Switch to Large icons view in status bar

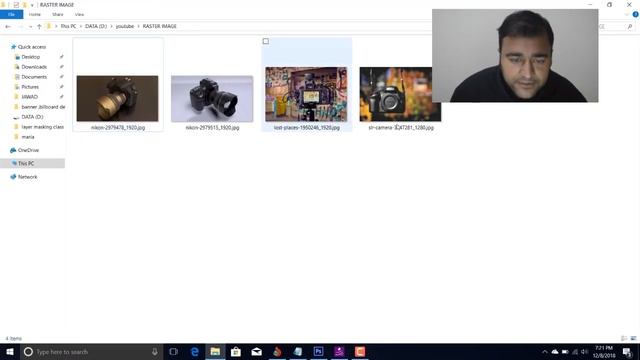click(633, 338)
